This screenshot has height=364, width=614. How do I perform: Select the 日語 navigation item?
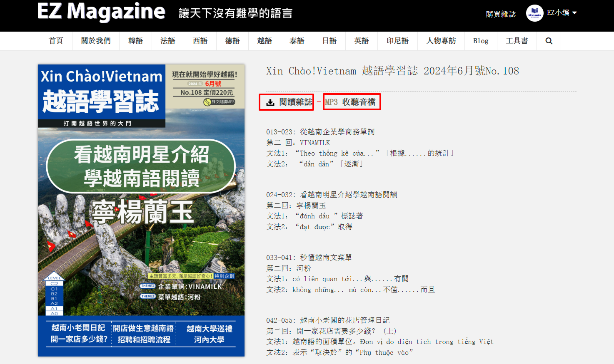tap(329, 41)
